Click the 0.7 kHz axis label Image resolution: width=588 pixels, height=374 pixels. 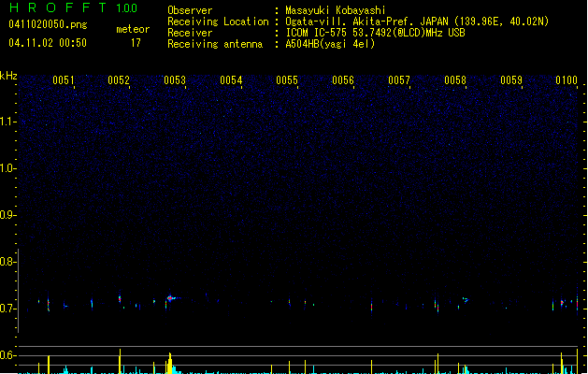pyautogui.click(x=7, y=309)
